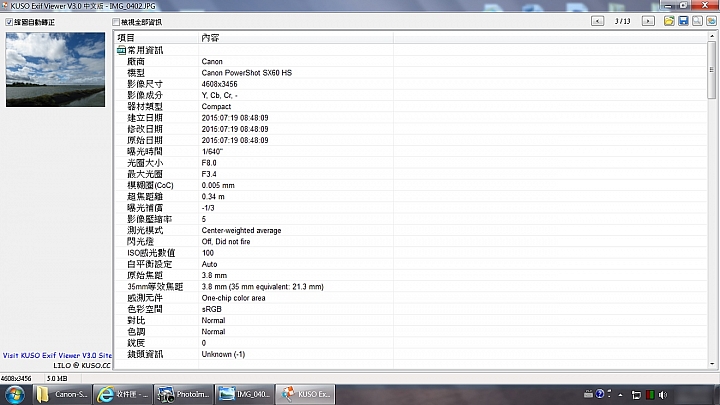
Task: Click the blue help icon in system tray
Action: pos(600,394)
